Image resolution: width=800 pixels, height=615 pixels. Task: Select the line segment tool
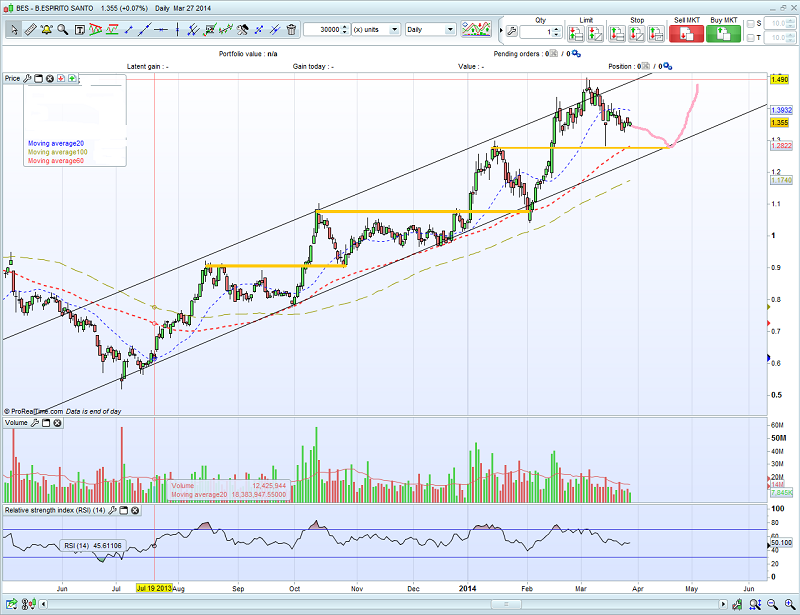[129, 30]
